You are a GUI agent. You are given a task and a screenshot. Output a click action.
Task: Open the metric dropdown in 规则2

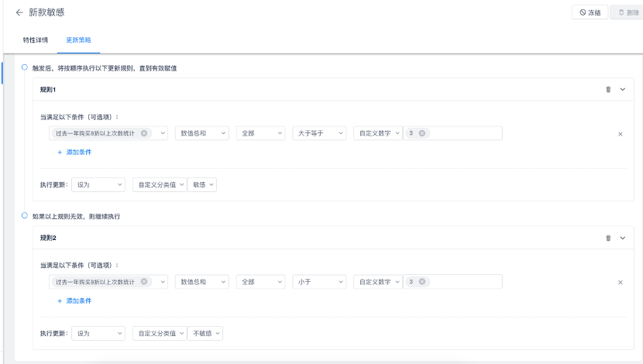point(163,282)
